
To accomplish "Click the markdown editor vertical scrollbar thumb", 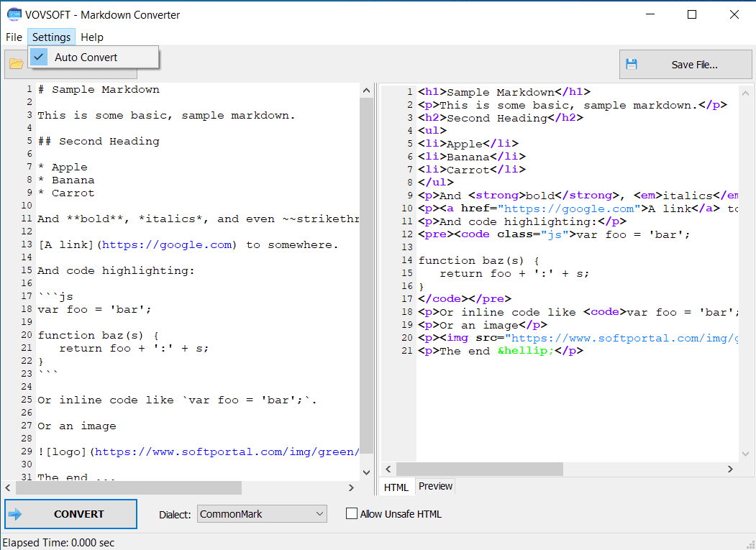I will pyautogui.click(x=366, y=275).
